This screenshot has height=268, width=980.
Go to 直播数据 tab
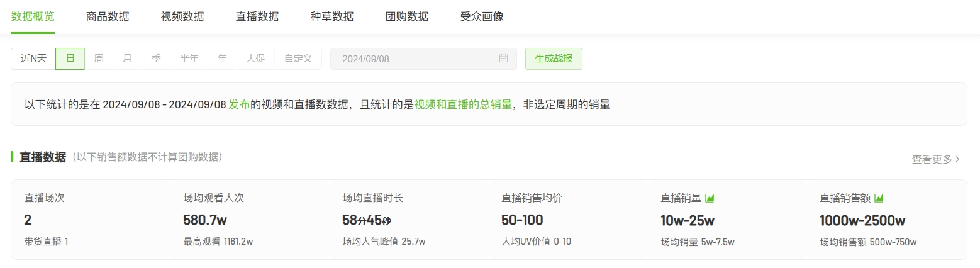(x=257, y=17)
